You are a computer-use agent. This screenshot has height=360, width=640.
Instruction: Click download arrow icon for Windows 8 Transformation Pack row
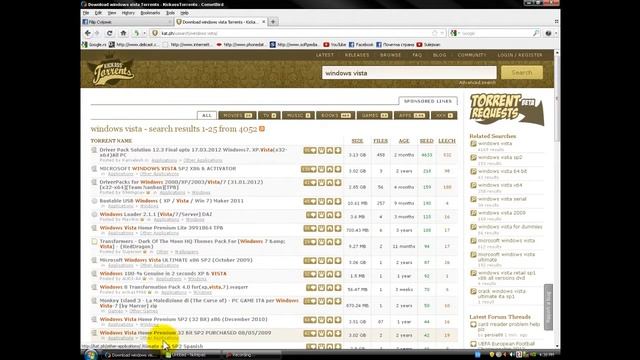(338, 287)
